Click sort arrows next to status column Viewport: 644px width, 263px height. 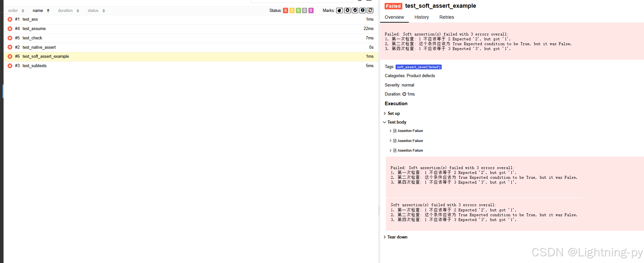click(104, 11)
